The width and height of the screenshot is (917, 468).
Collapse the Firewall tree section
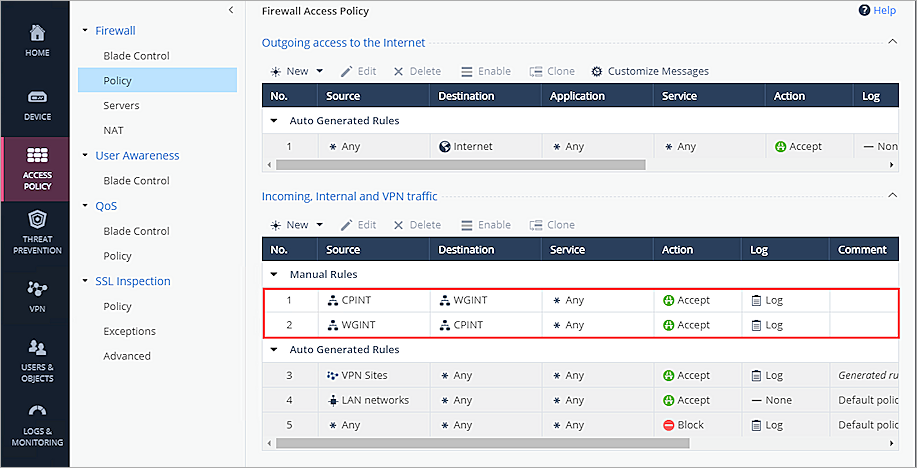[86, 31]
